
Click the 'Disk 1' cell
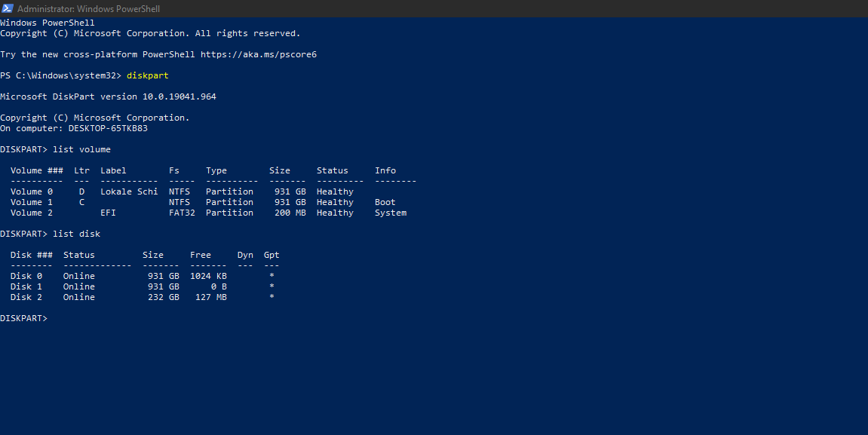26,286
